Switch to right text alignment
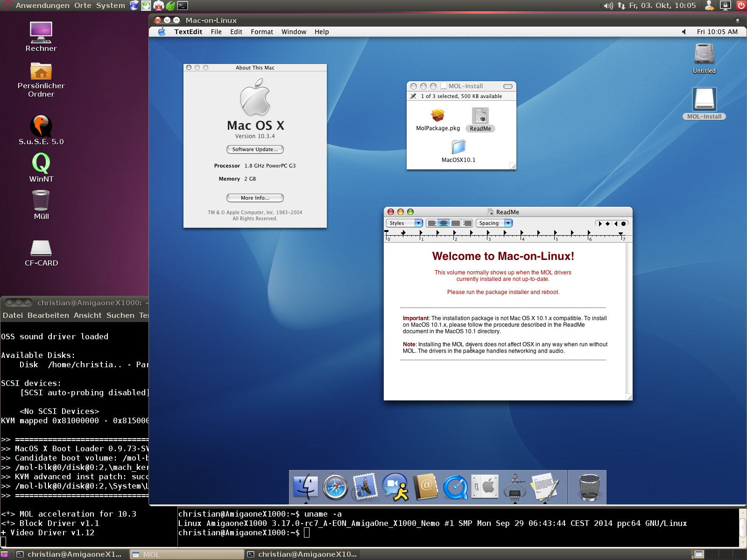Viewport: 747px width, 560px height. 467,223
